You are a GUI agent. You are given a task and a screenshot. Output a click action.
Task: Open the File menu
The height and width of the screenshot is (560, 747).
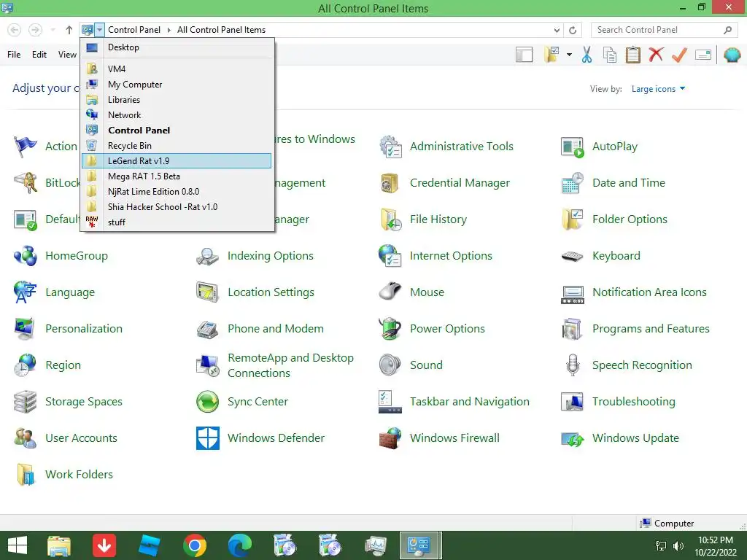click(14, 55)
